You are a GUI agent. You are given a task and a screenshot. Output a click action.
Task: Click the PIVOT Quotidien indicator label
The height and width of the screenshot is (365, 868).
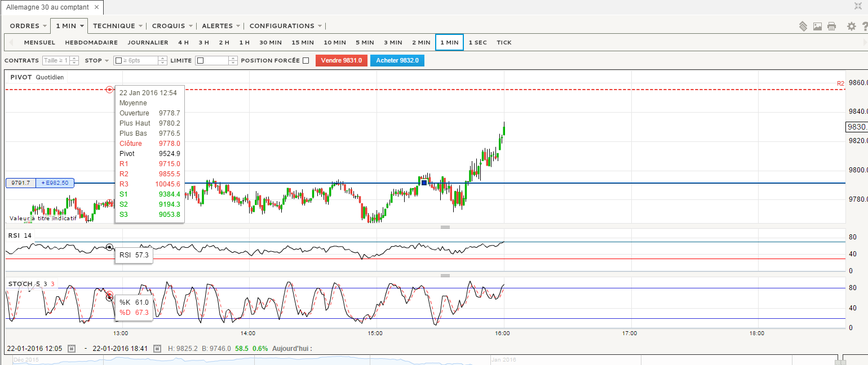(37, 77)
